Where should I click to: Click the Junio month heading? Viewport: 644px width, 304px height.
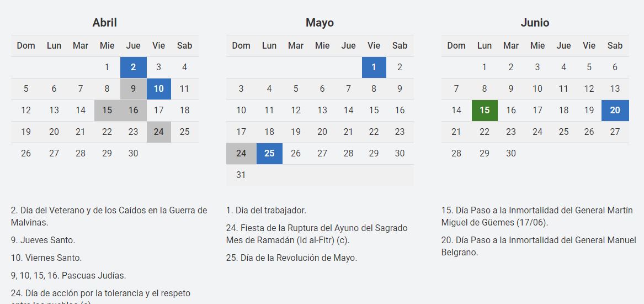tap(535, 23)
